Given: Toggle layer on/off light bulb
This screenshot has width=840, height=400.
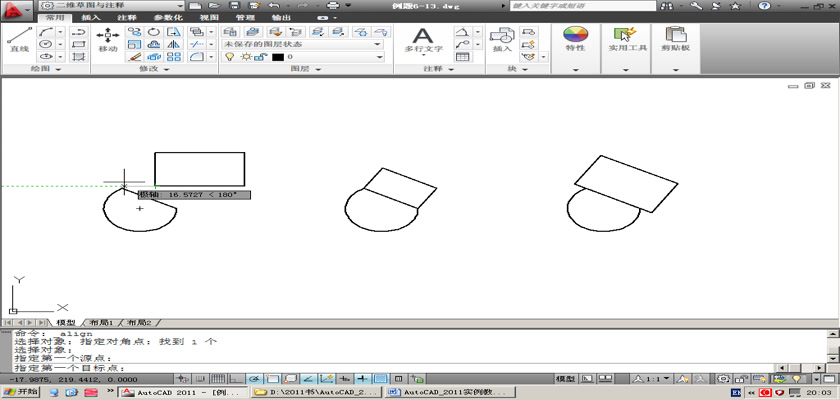Looking at the screenshot, I should (x=229, y=57).
